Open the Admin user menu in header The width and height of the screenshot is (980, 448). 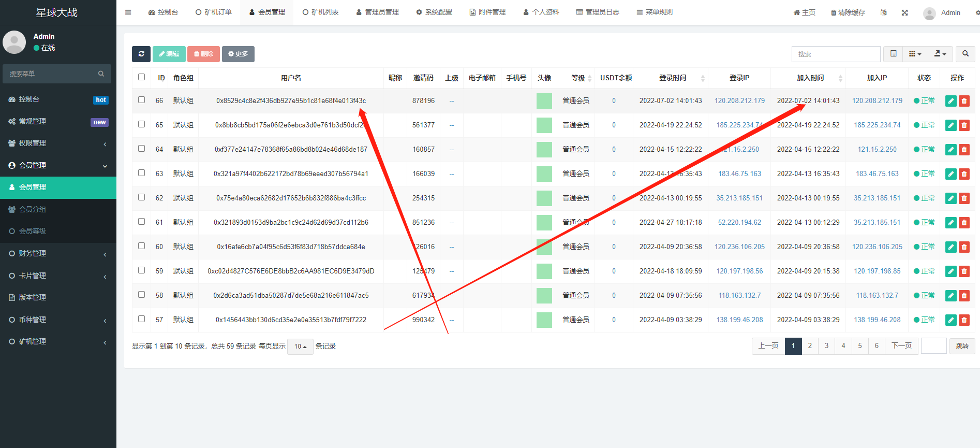tap(942, 13)
